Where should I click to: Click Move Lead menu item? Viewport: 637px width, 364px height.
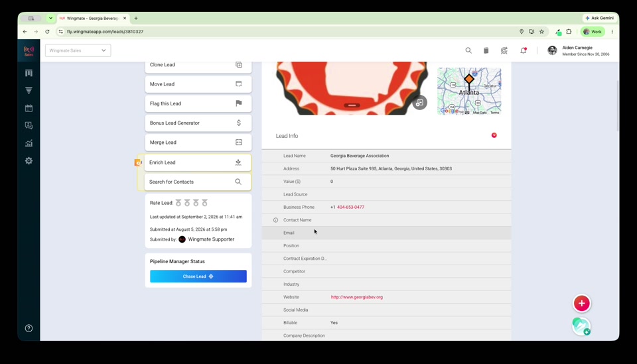198,84
